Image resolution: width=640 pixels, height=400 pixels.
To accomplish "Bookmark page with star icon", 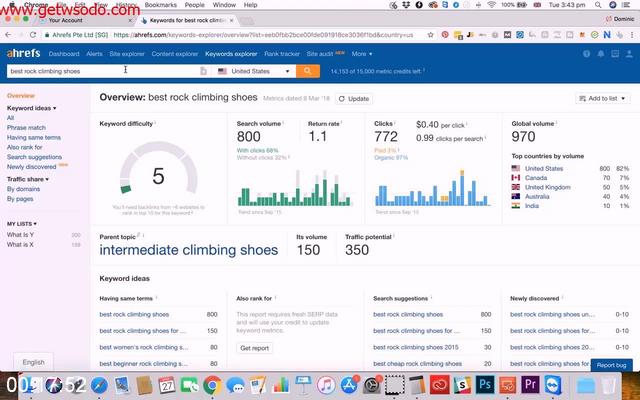I will [430, 35].
